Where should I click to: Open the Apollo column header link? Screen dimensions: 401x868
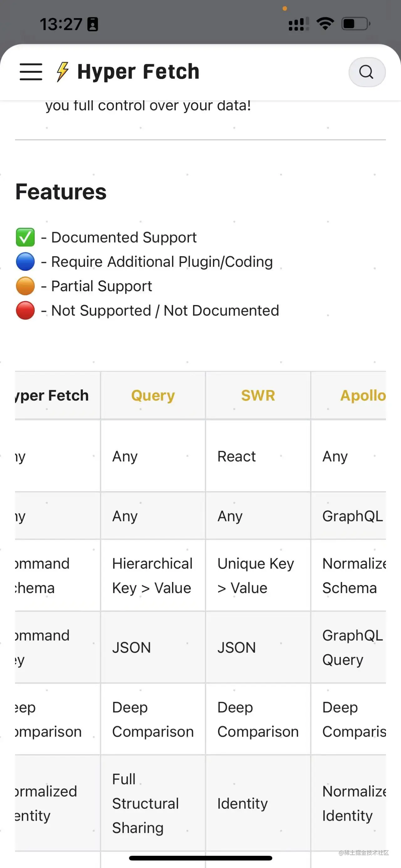362,395
